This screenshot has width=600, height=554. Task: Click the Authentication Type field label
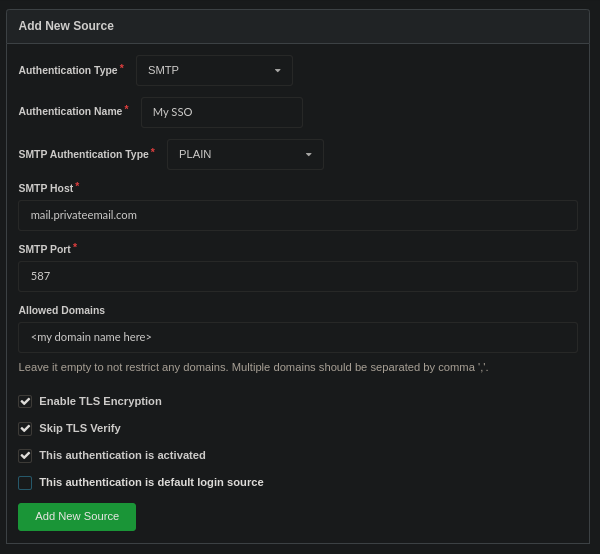pyautogui.click(x=68, y=70)
